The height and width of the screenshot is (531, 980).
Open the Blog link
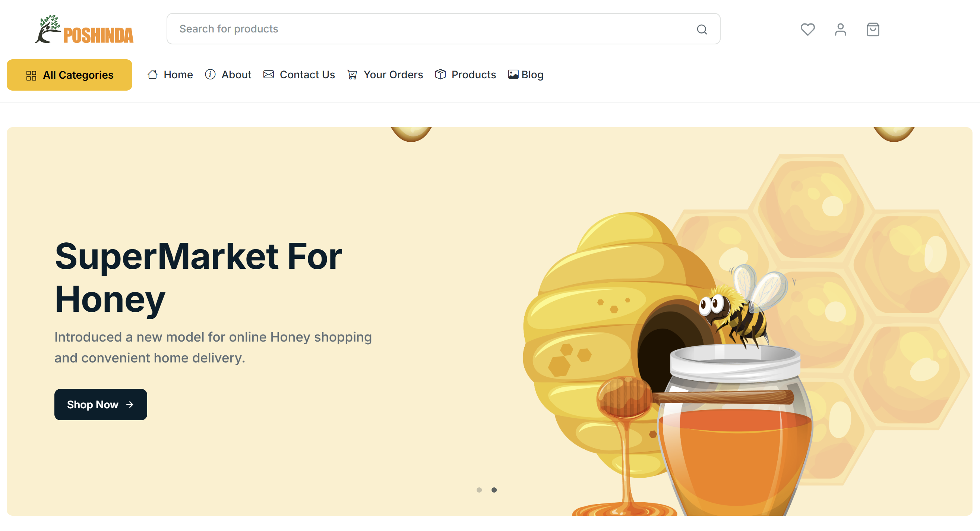point(532,75)
